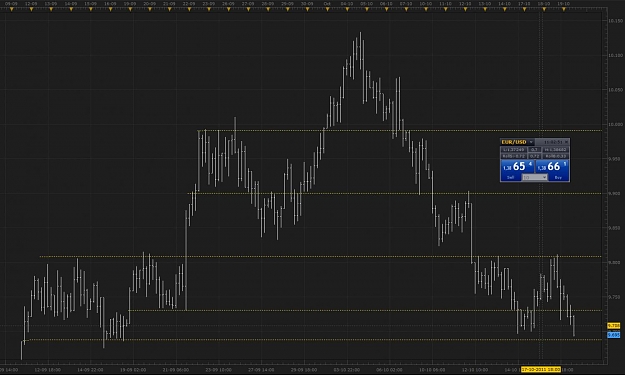
Task: Click the high price H field in quote widget
Action: coord(556,149)
